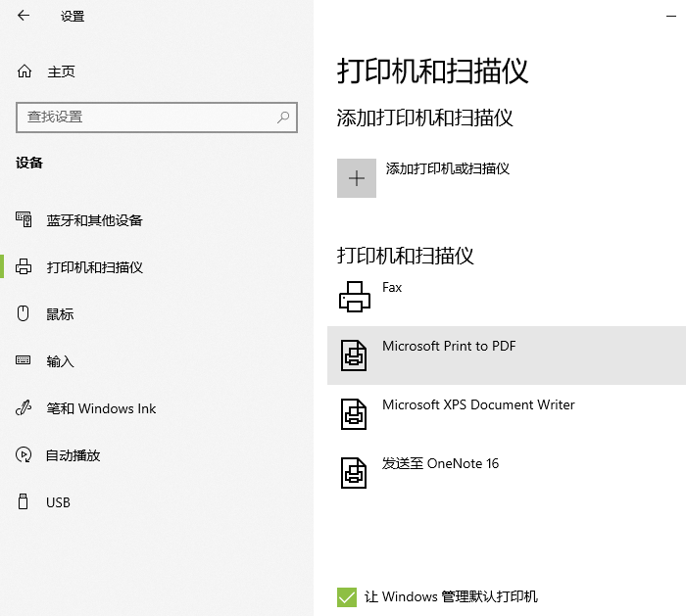
Task: Click the plus icon to add printer
Action: coord(357,178)
